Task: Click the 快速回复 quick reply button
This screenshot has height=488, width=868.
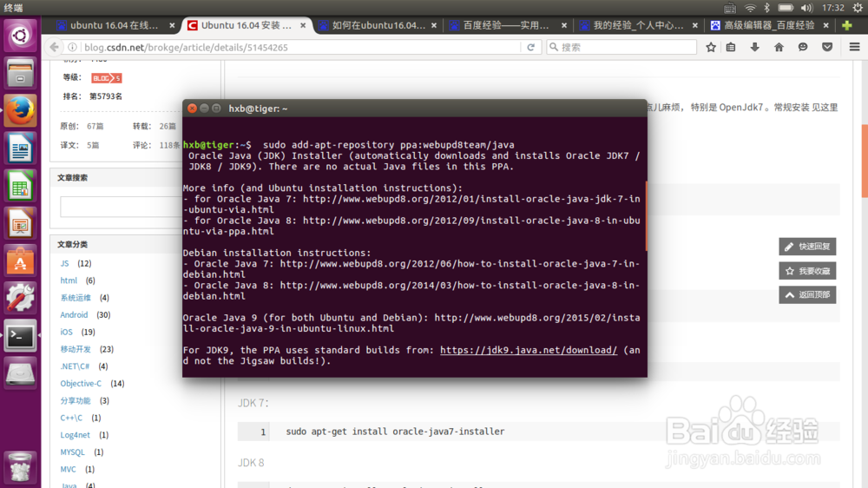Action: pyautogui.click(x=807, y=247)
